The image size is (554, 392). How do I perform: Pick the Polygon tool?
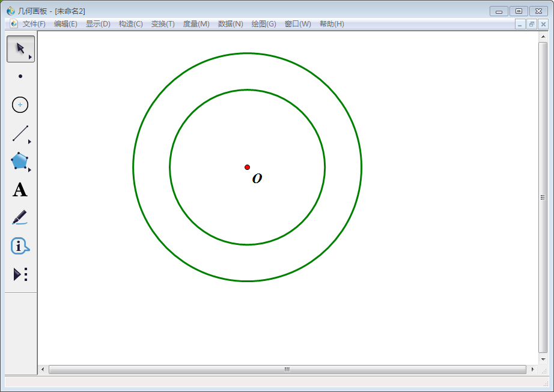tap(20, 161)
